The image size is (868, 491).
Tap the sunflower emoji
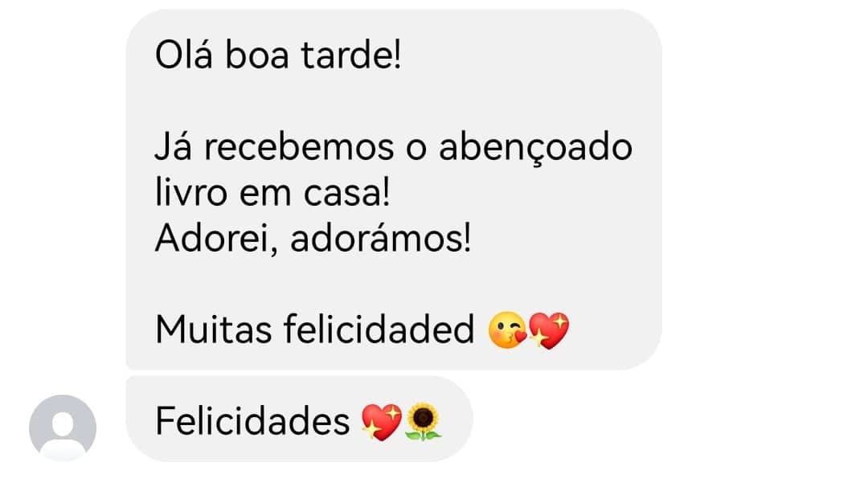pos(424,422)
